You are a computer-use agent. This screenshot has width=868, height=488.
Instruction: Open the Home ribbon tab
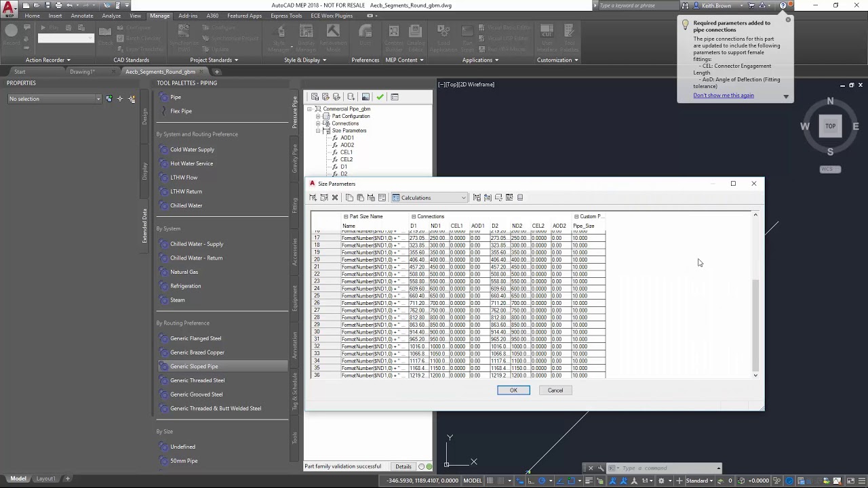[x=32, y=16]
